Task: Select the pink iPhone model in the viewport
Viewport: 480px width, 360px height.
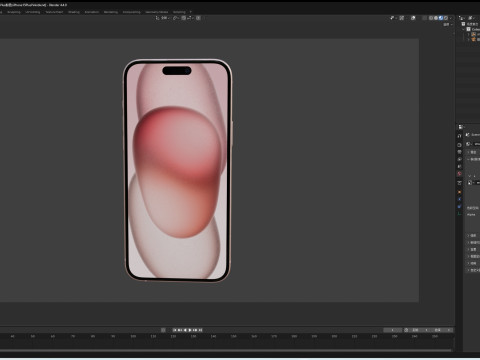Action: [177, 170]
